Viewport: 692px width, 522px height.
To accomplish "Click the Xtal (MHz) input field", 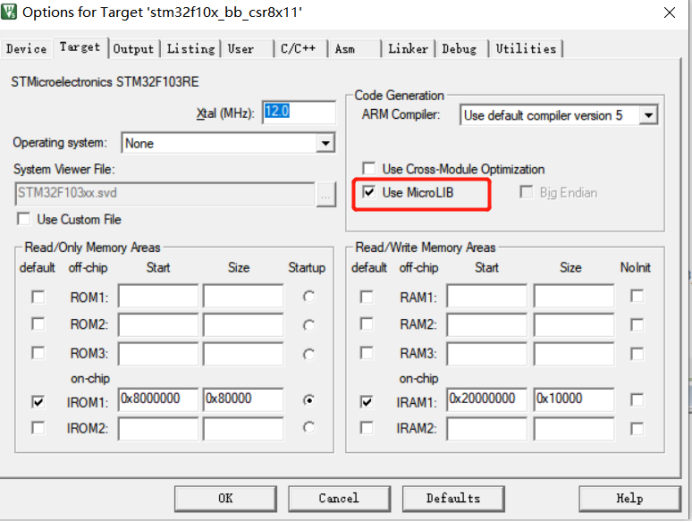I will (x=299, y=112).
